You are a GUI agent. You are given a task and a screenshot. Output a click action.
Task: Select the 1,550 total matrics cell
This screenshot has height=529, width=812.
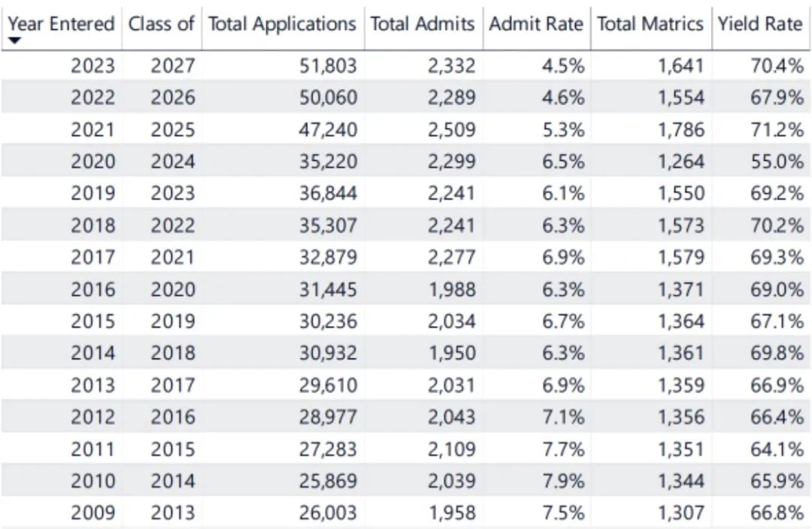pyautogui.click(x=681, y=193)
